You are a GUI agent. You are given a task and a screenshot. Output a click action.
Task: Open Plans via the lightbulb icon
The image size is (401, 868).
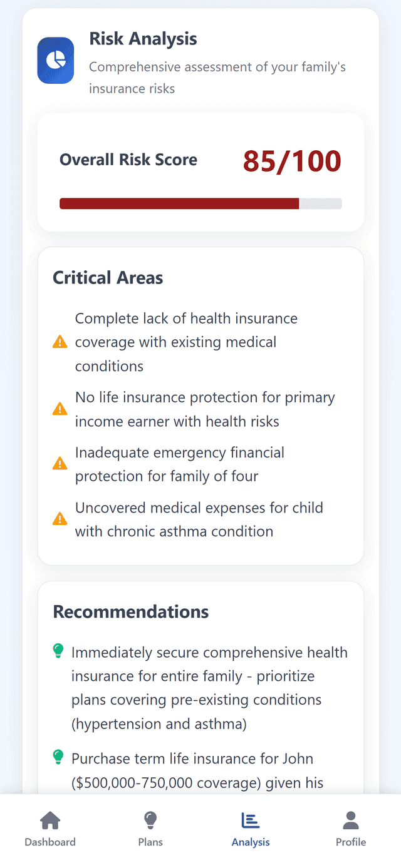pyautogui.click(x=150, y=820)
